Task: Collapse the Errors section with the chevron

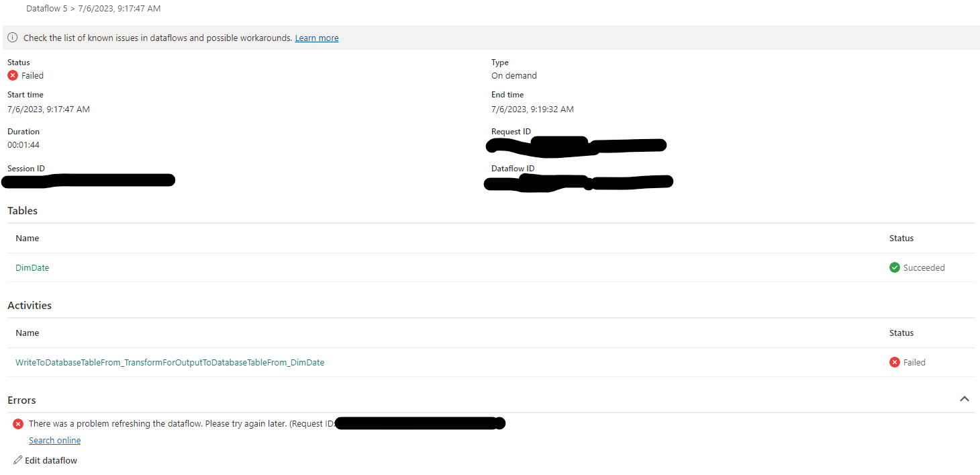Action: tap(965, 399)
